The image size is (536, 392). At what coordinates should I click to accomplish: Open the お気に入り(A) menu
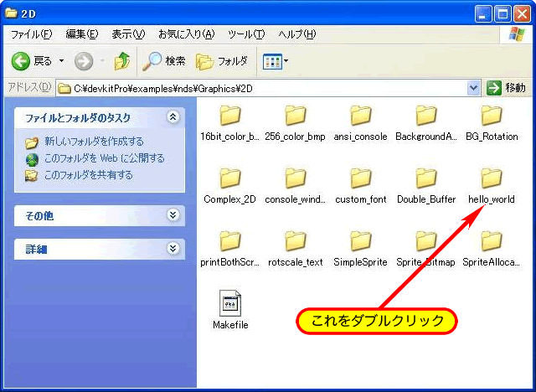coord(186,34)
